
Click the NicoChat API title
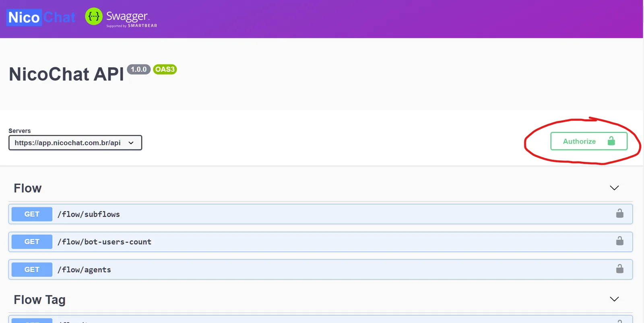tap(66, 74)
